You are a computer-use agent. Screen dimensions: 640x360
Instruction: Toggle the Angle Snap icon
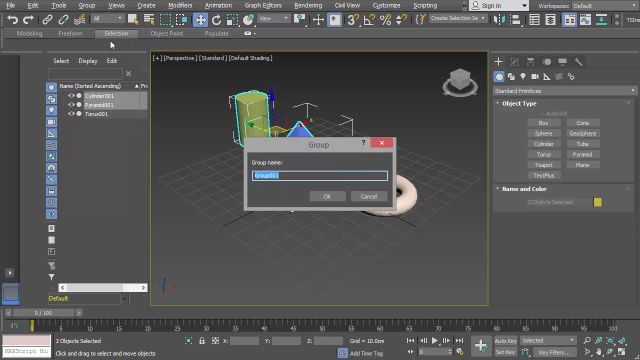click(x=369, y=20)
